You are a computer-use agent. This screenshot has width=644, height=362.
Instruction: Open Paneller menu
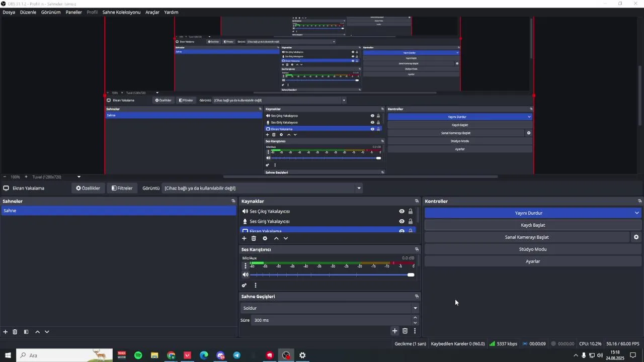click(73, 12)
